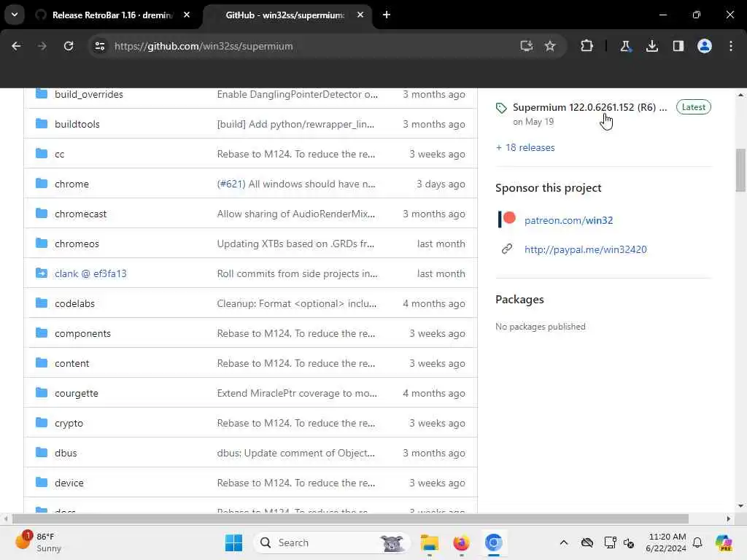This screenshot has width=747, height=560.
Task: Open the buildtools folder
Action: (77, 124)
